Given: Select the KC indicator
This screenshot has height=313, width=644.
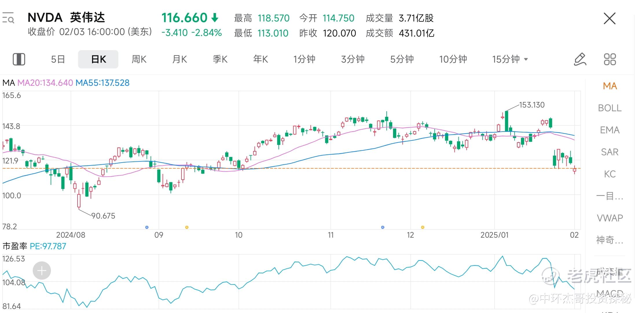Looking at the screenshot, I should (610, 174).
